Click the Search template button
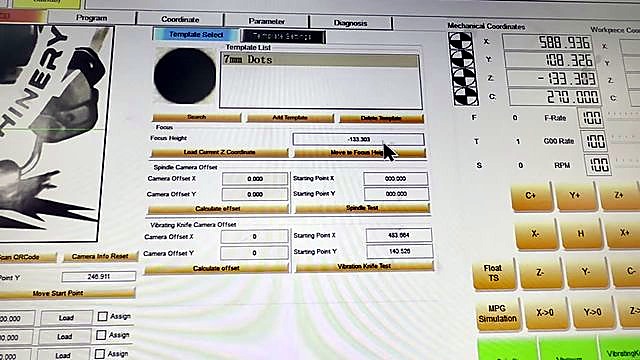The height and width of the screenshot is (360, 640). coord(197,117)
